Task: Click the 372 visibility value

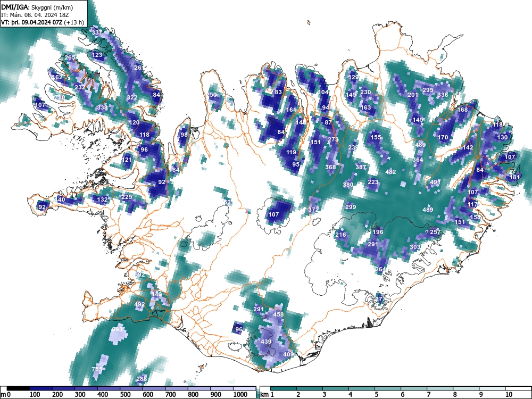Action: coord(313,210)
